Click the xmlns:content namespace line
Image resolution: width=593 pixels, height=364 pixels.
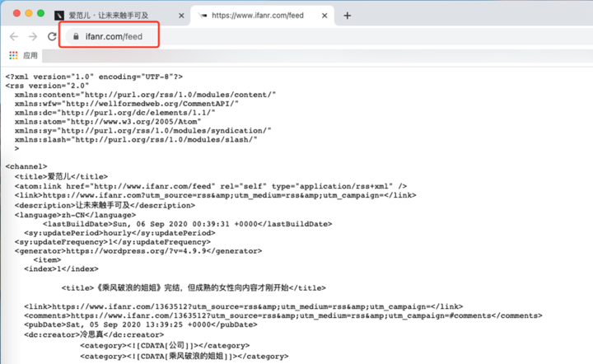point(146,95)
